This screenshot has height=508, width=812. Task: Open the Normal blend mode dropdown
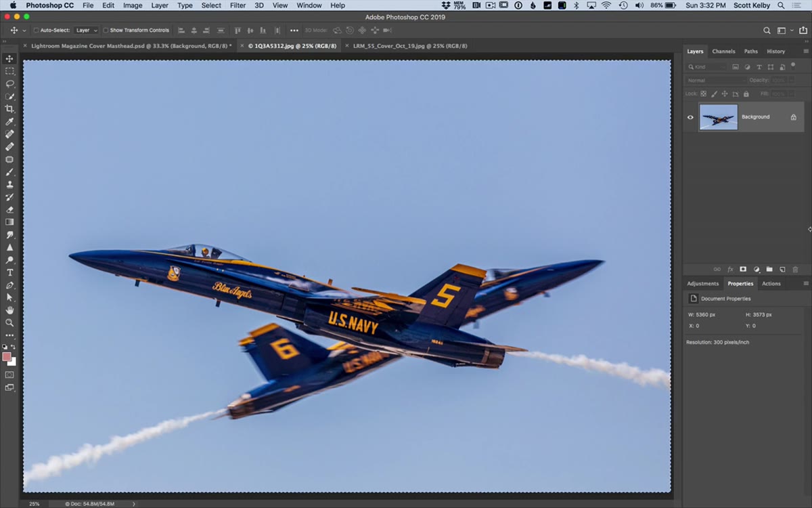pyautogui.click(x=715, y=81)
